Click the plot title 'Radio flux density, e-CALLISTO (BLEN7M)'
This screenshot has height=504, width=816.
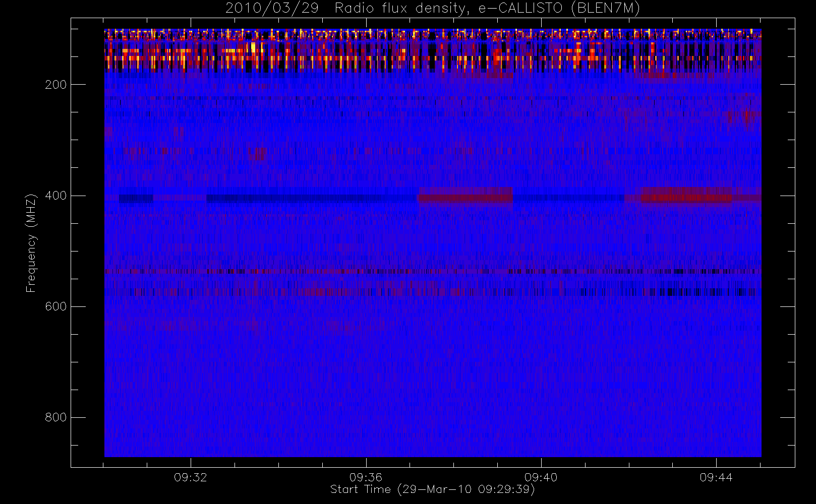coord(487,9)
